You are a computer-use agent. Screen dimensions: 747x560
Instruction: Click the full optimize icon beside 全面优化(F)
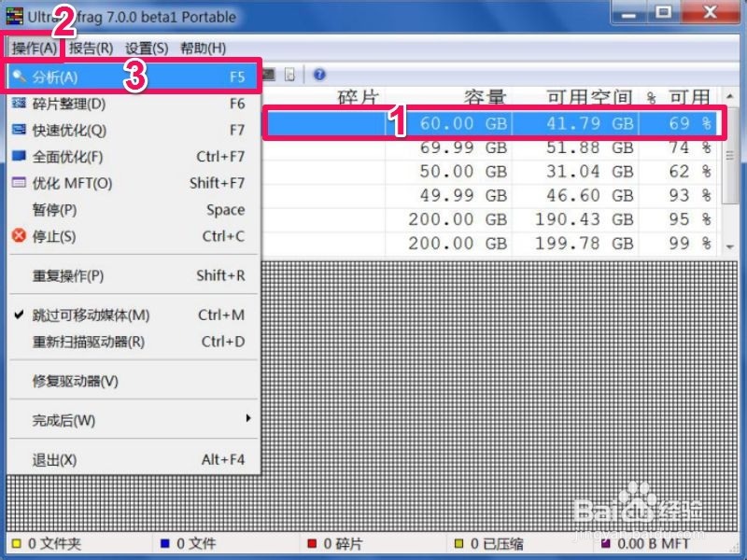(x=21, y=157)
